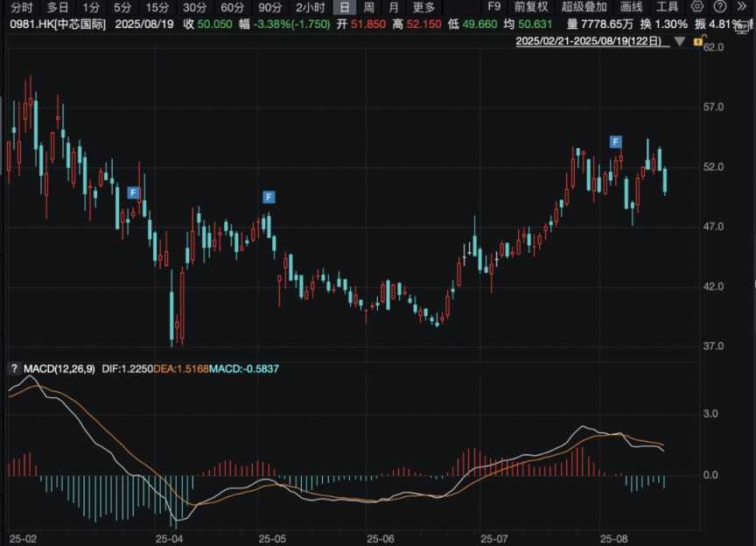Click the 工具 tools button

[668, 7]
